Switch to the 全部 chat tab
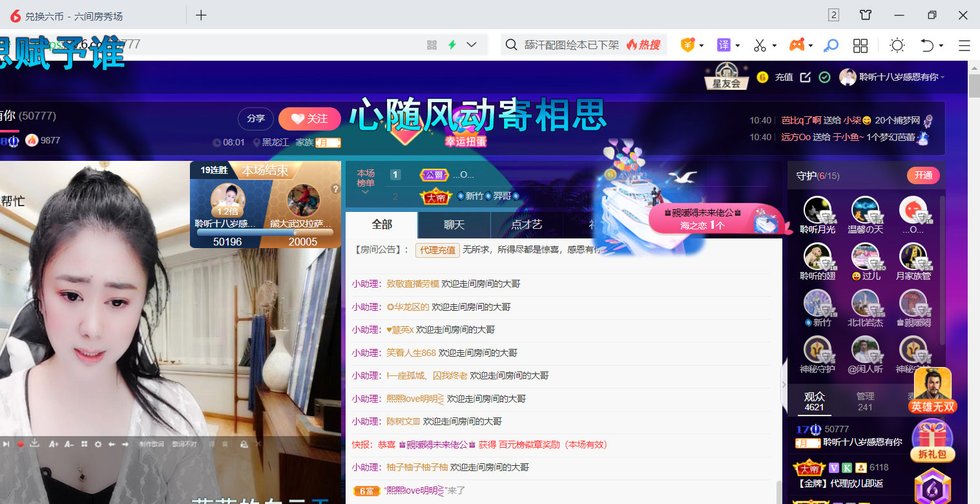Screen dimensions: 980x504 382,224
